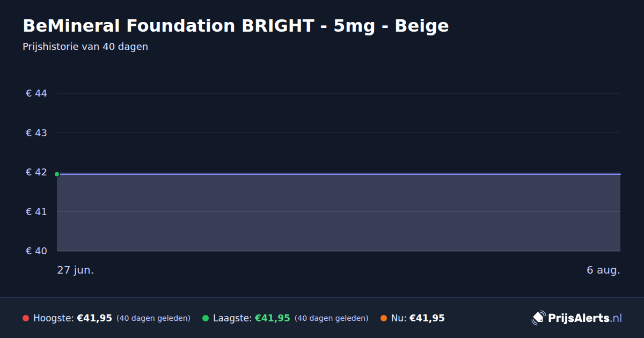644x338 pixels.
Task: Click the orange Nu legend dot
Action: [384, 318]
